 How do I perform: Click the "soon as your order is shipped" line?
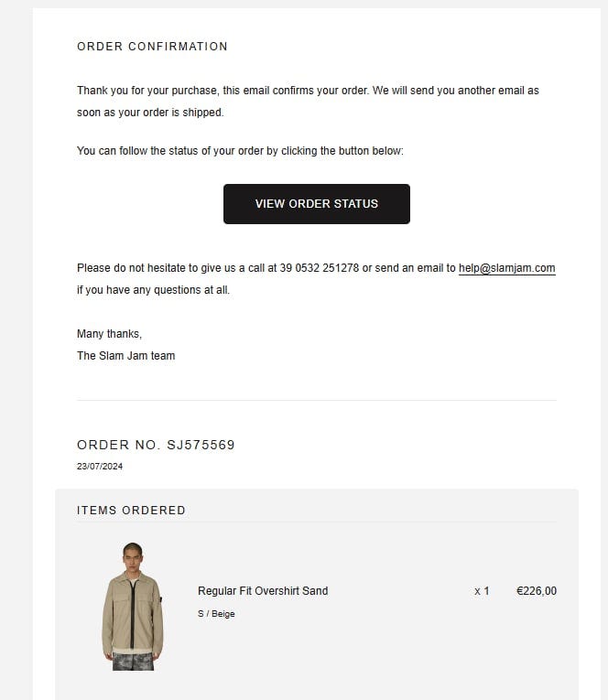[150, 113]
